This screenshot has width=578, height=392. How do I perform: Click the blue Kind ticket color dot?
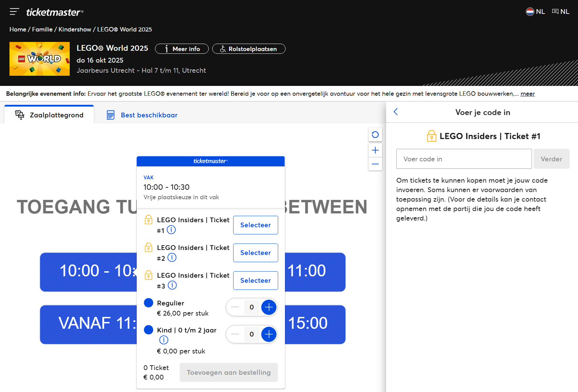coord(149,330)
